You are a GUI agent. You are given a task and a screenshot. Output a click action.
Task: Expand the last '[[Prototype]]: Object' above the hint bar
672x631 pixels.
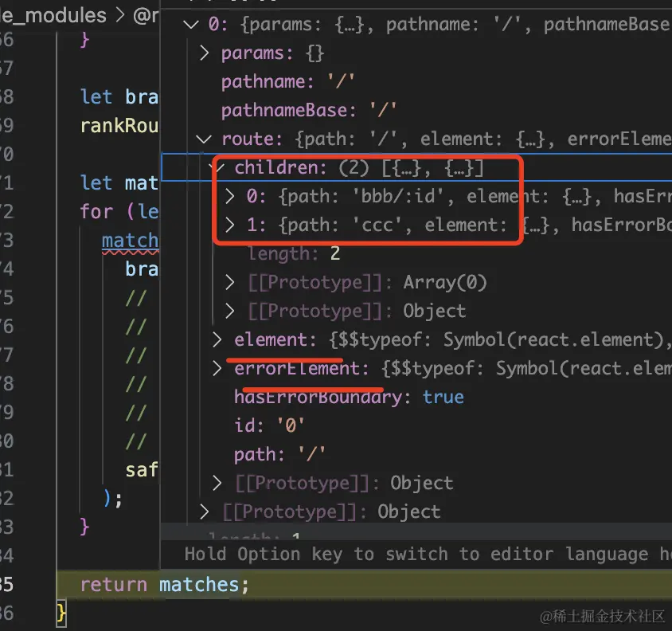[204, 511]
